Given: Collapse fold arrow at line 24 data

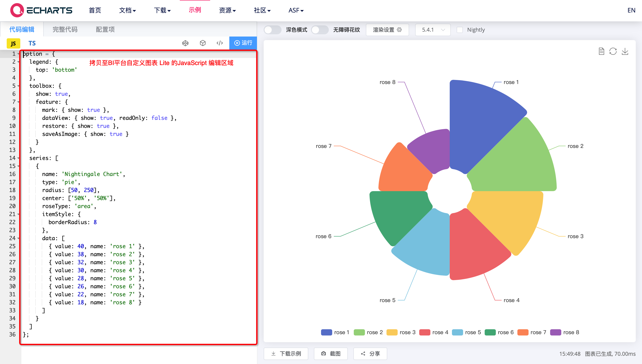Looking at the screenshot, I should click(x=19, y=238).
